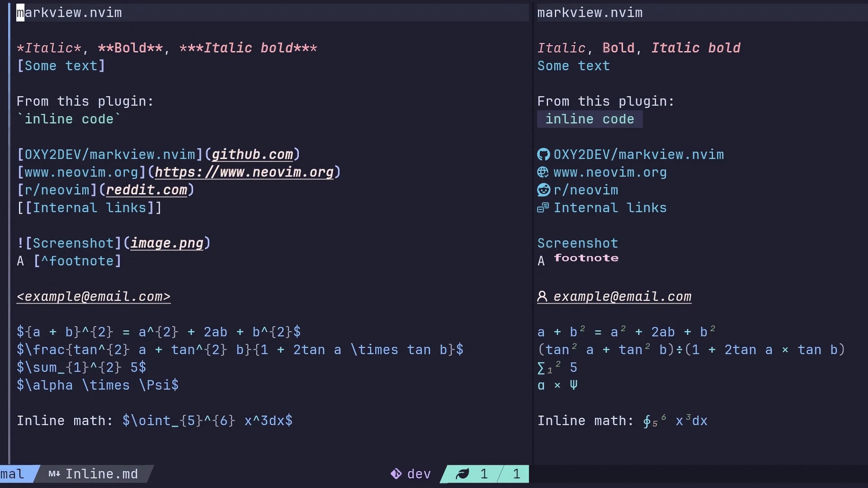The width and height of the screenshot is (868, 488).
Task: Open the rendered www.neovim.org link
Action: coord(610,173)
